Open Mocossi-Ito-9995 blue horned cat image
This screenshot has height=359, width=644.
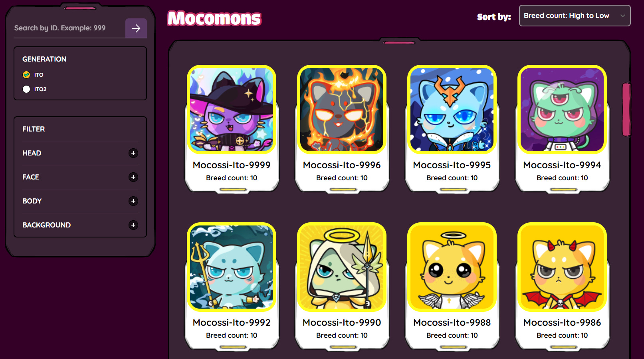pos(452,110)
